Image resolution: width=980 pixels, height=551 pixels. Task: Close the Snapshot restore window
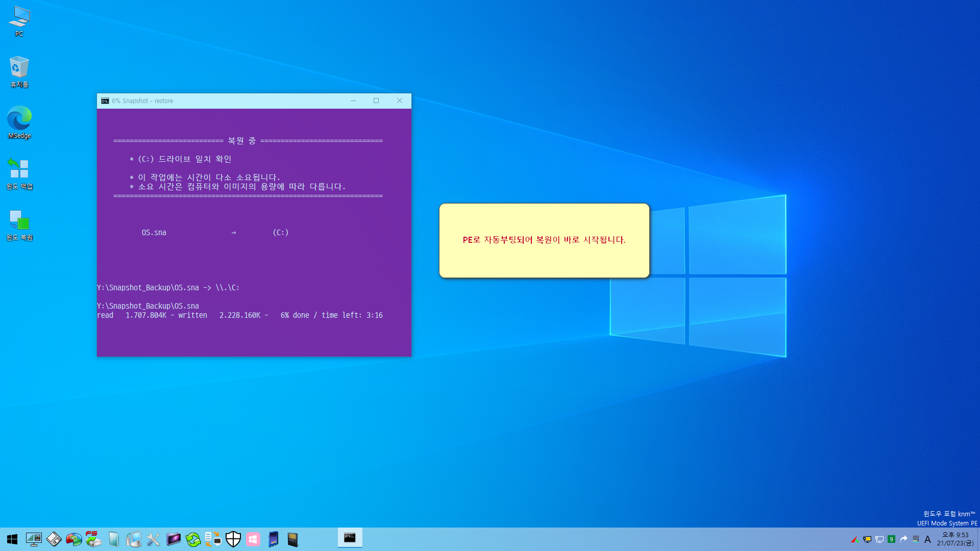pyautogui.click(x=400, y=101)
